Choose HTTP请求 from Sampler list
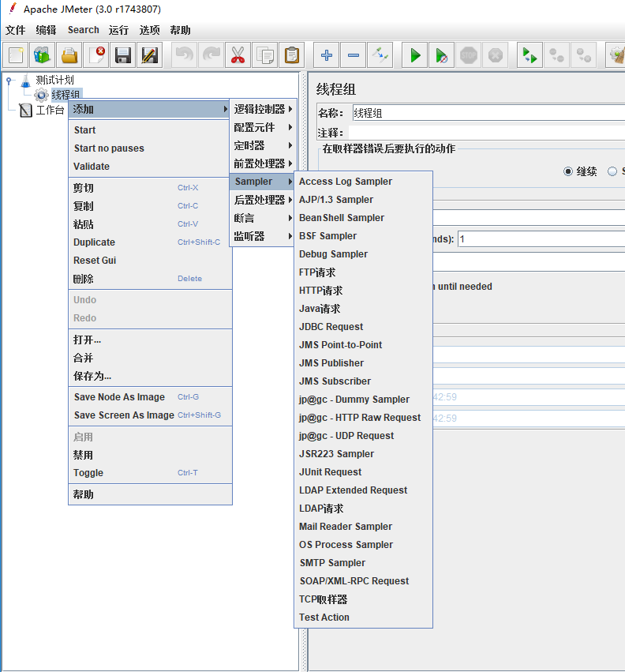The image size is (625, 672). (363, 291)
